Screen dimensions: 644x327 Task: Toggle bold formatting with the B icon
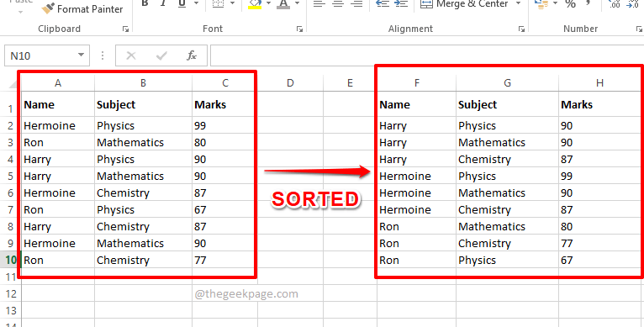[145, 3]
